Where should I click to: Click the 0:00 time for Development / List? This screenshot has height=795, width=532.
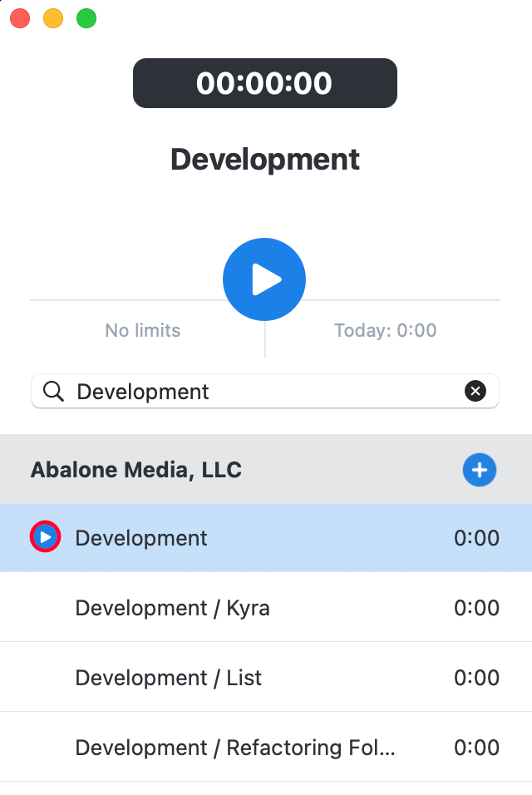[476, 678]
